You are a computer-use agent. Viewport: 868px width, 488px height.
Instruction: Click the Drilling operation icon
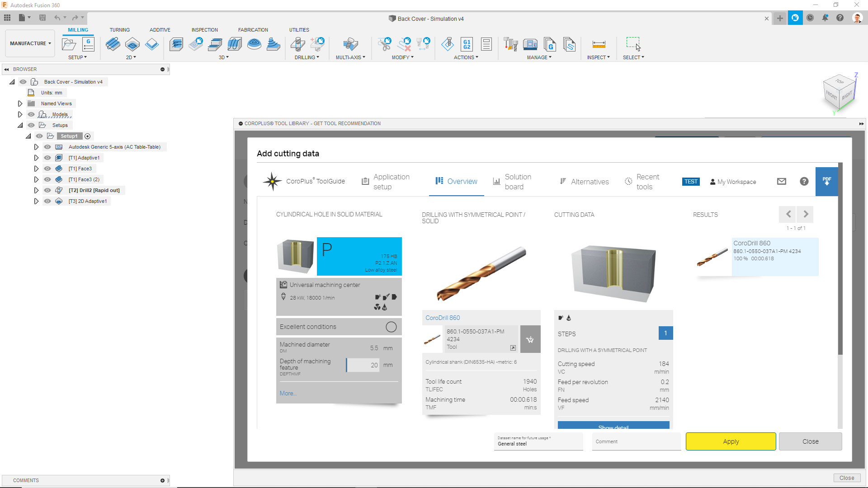[x=297, y=44]
